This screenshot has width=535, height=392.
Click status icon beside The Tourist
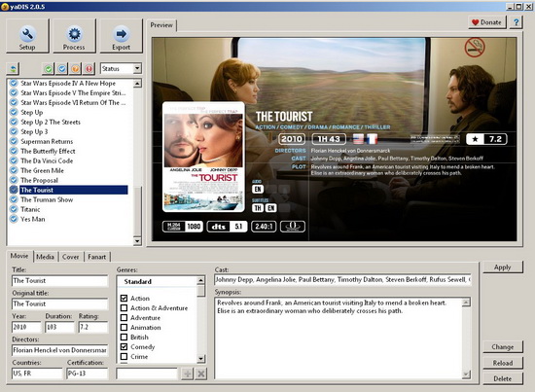coord(14,190)
